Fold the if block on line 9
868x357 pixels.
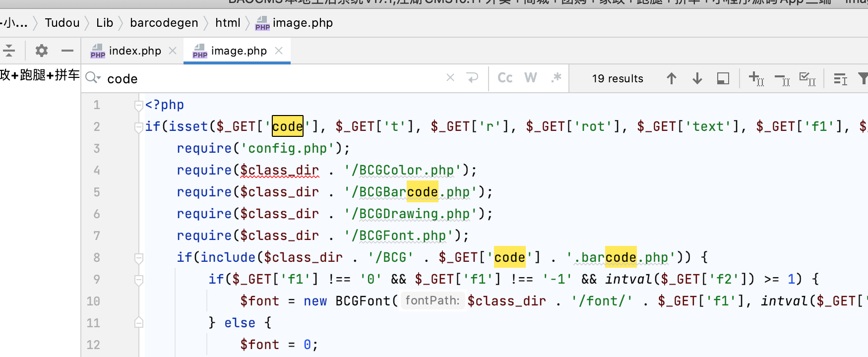click(x=139, y=280)
